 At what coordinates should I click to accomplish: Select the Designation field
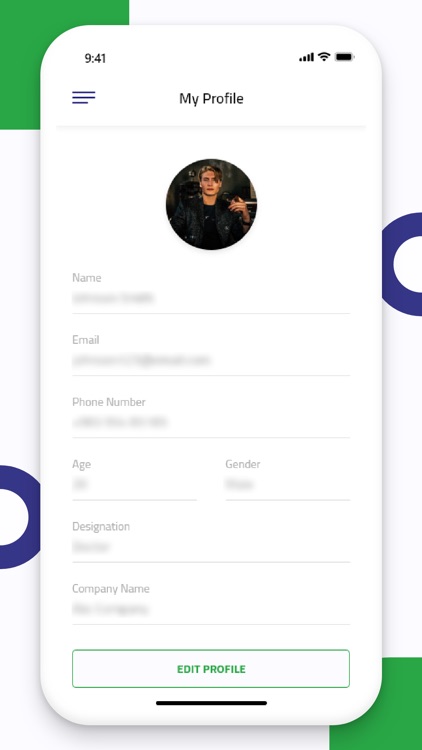point(211,541)
